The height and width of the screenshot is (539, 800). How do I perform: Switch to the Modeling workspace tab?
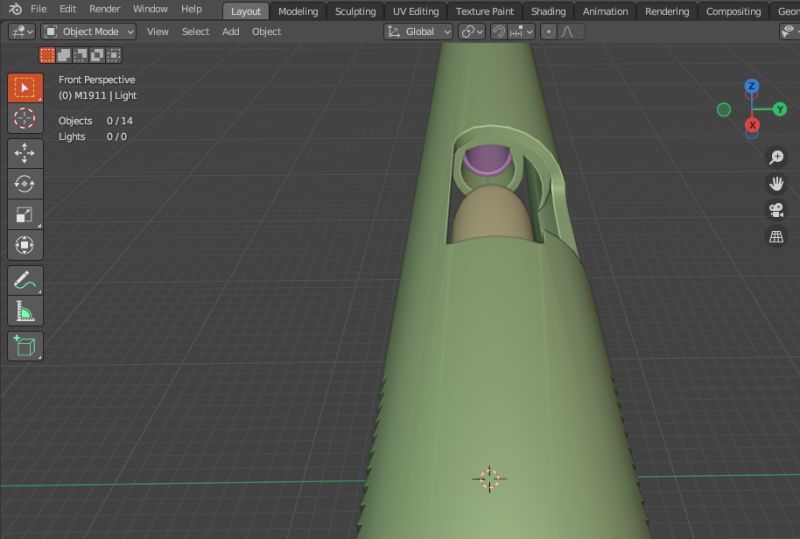pyautogui.click(x=298, y=11)
